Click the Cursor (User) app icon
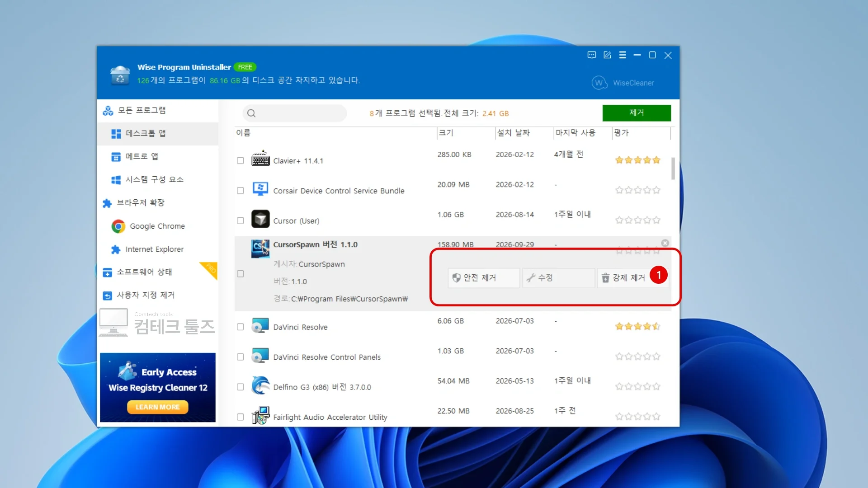 tap(260, 219)
